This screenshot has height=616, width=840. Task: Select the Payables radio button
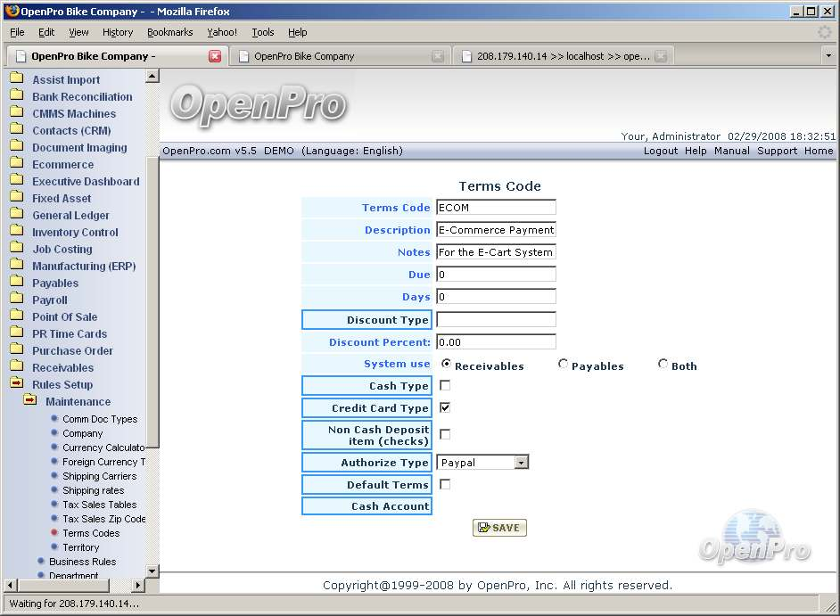[x=563, y=364]
